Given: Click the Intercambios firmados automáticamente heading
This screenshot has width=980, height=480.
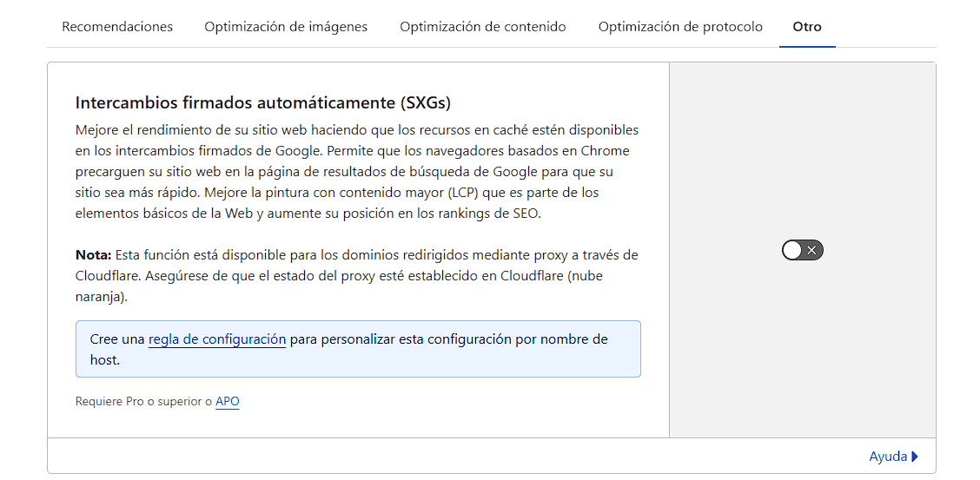Looking at the screenshot, I should coord(262,103).
